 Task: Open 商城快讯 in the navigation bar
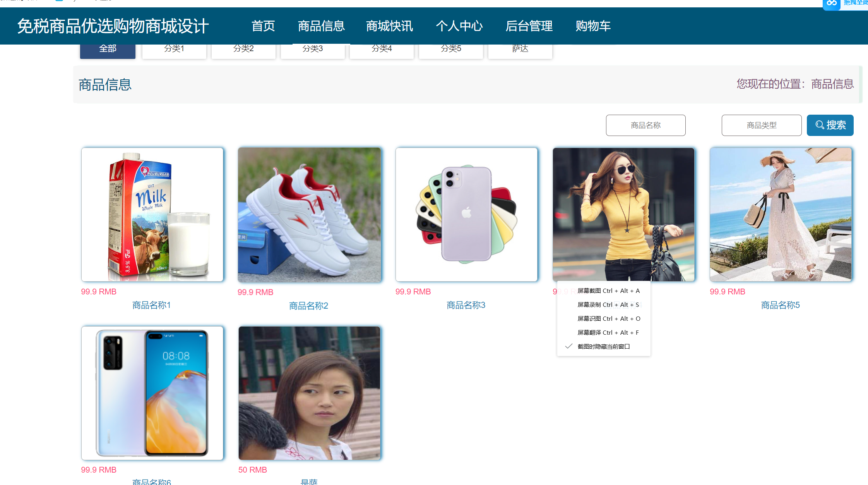(x=389, y=26)
